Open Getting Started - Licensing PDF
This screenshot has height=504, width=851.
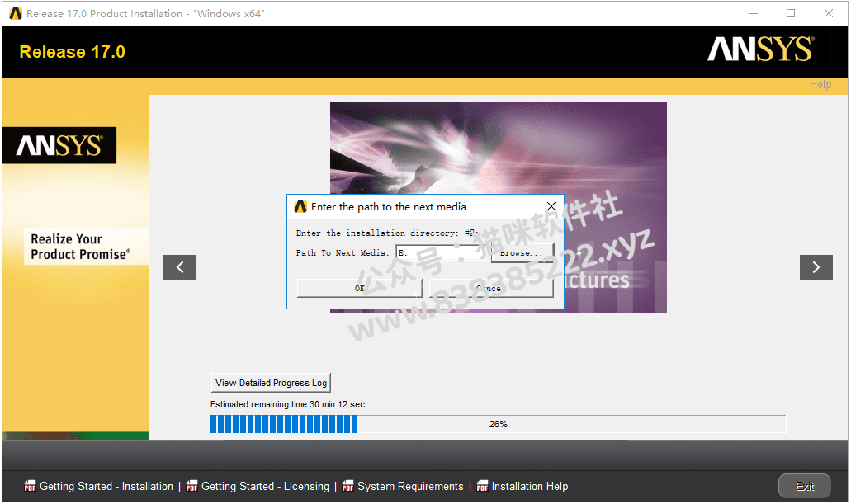pyautogui.click(x=266, y=486)
